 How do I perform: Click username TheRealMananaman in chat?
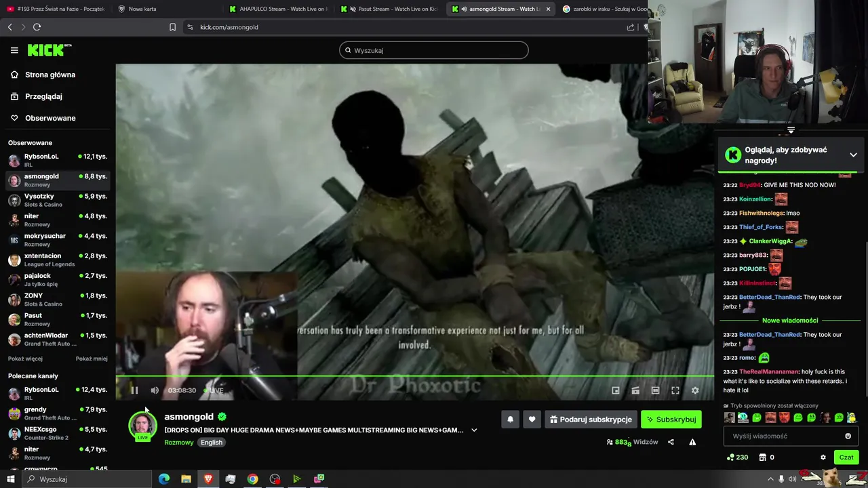tap(769, 372)
